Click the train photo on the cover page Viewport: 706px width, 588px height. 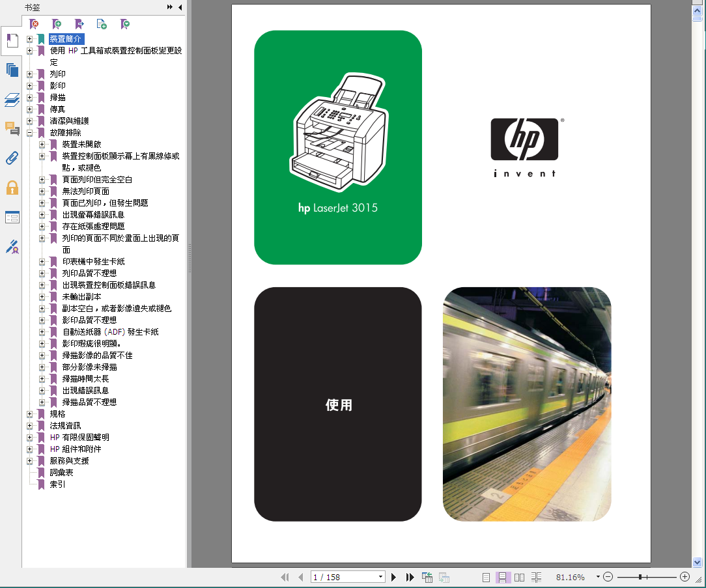point(527,404)
